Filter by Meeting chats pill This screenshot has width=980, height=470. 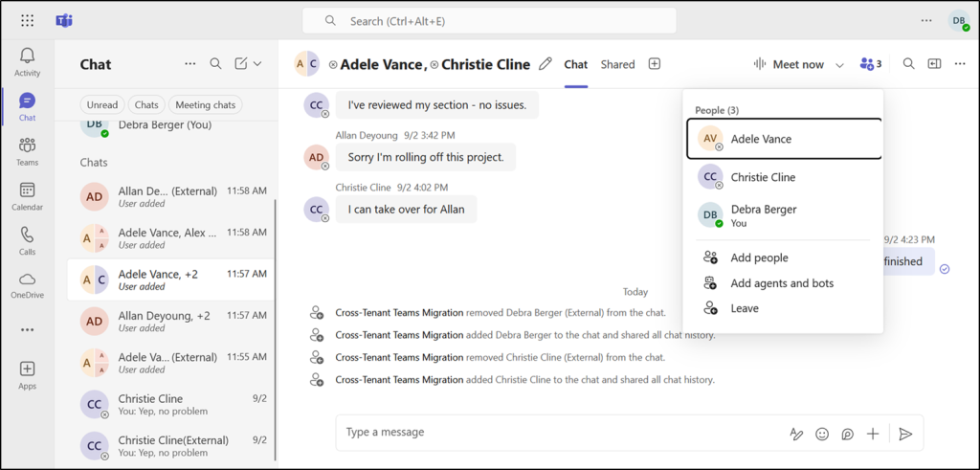tap(206, 105)
